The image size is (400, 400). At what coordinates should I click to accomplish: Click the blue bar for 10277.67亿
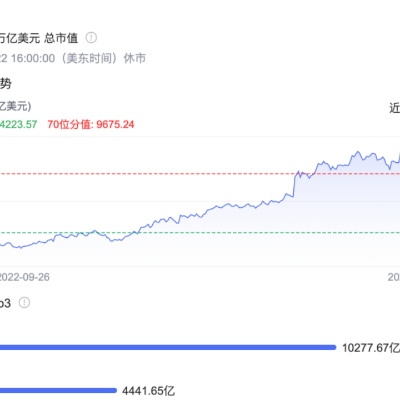click(168, 347)
